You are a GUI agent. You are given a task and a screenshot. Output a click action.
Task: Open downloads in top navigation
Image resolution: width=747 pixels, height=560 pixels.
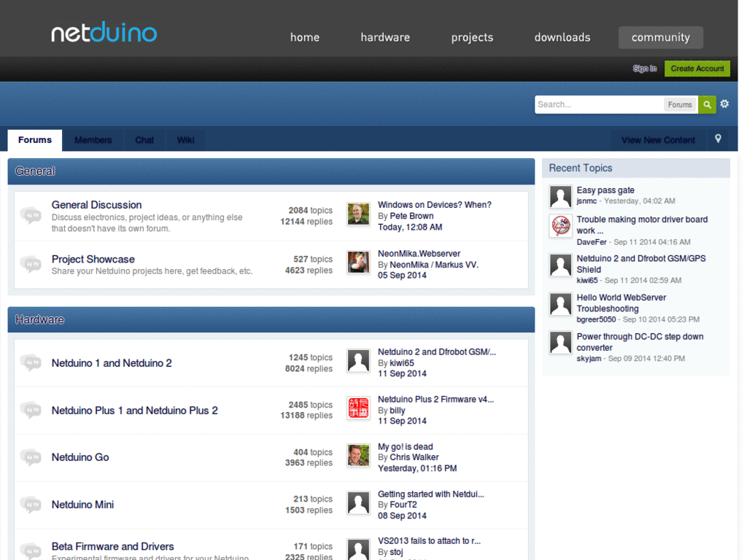click(562, 37)
